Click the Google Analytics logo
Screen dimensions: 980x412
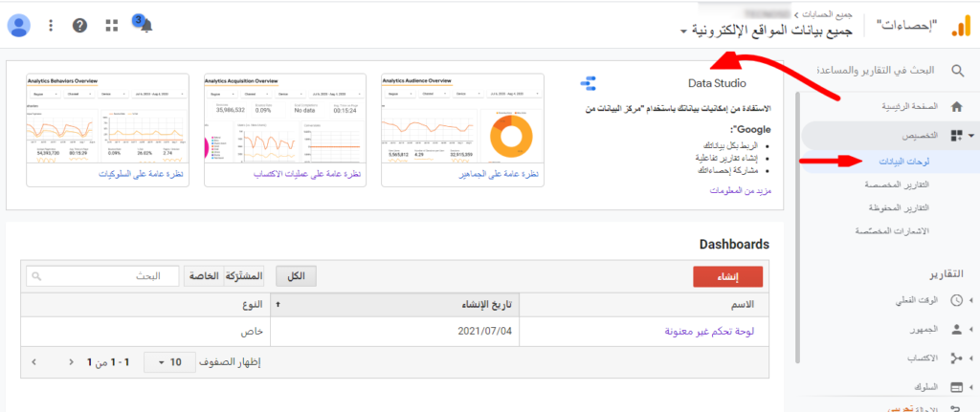[959, 27]
